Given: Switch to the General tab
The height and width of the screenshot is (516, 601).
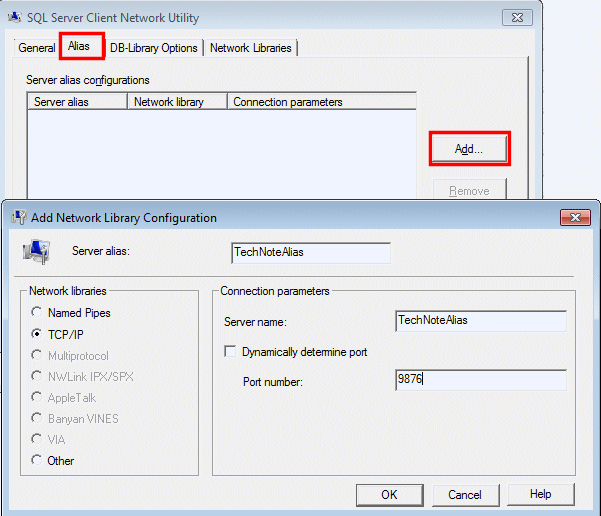Looking at the screenshot, I should [x=37, y=48].
